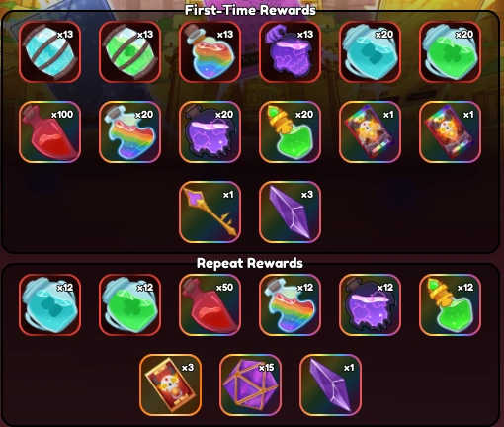Select the x12 blue jar in Repeat Rewards
Viewport: 504px width, 427px height.
pos(49,305)
